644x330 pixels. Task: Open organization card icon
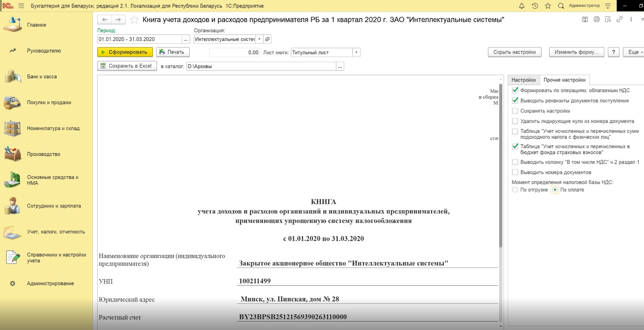pos(267,39)
